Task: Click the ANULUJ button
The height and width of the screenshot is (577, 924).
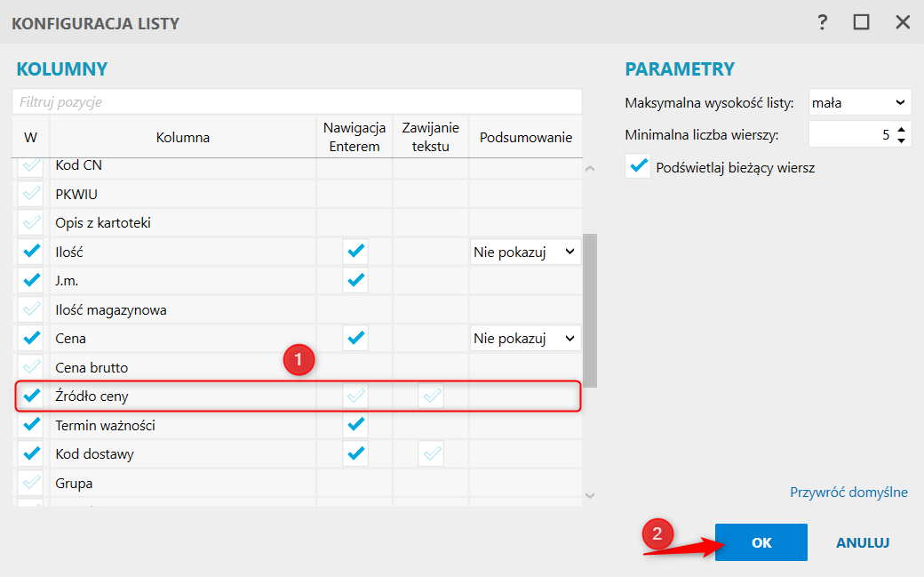Action: [863, 542]
